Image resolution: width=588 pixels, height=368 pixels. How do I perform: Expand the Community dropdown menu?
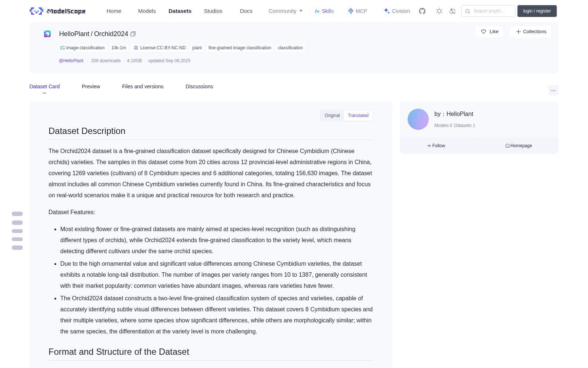tap(286, 11)
